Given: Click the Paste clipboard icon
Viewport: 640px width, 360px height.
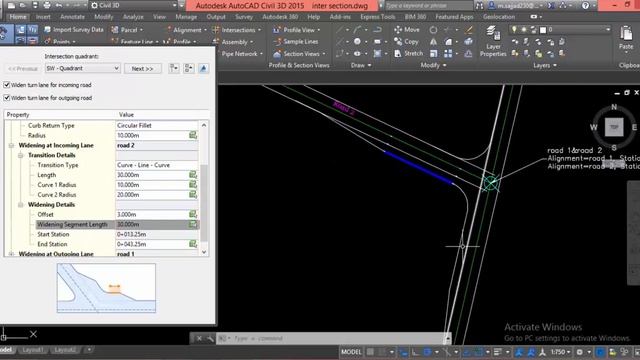Looking at the screenshot, I should click(x=626, y=33).
